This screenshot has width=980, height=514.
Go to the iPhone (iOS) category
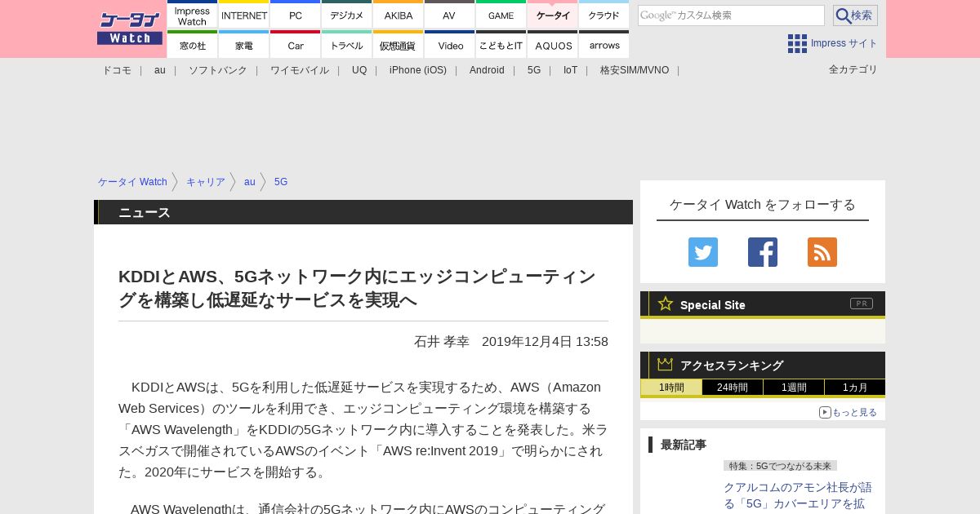pos(418,70)
